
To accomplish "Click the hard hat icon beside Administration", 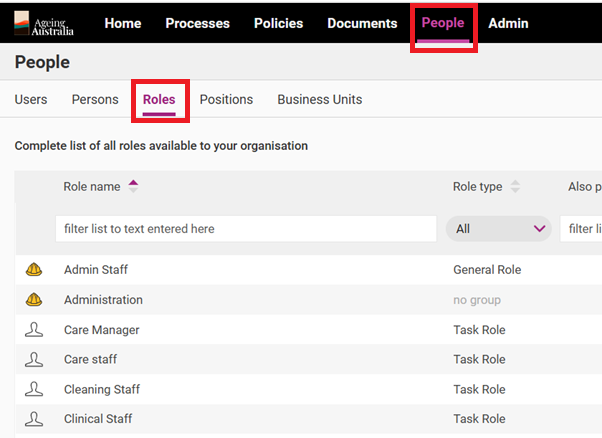I will tap(34, 300).
